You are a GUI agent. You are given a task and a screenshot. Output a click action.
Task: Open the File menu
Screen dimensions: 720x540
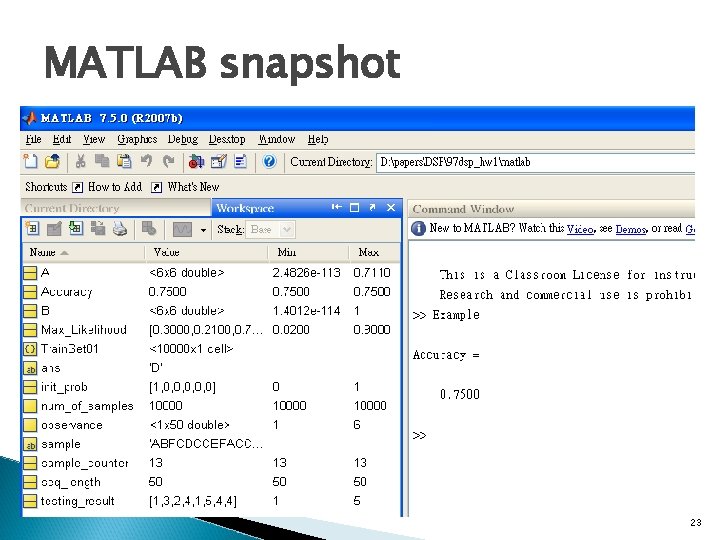[x=34, y=139]
